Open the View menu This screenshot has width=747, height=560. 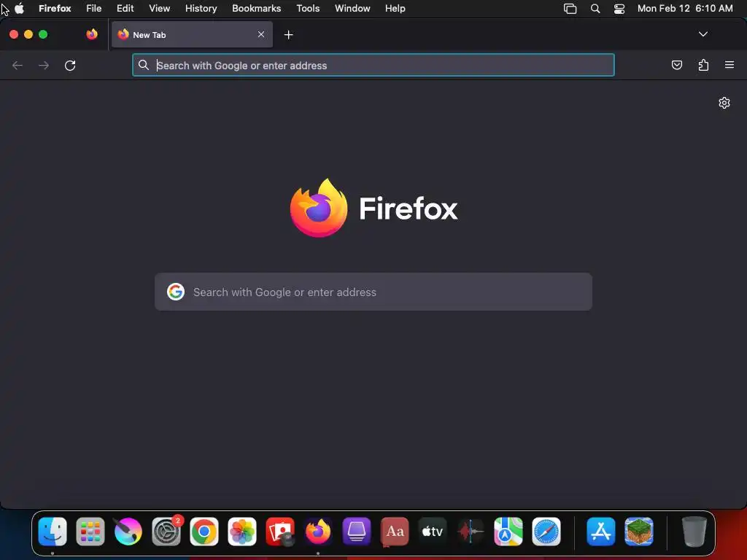(159, 8)
